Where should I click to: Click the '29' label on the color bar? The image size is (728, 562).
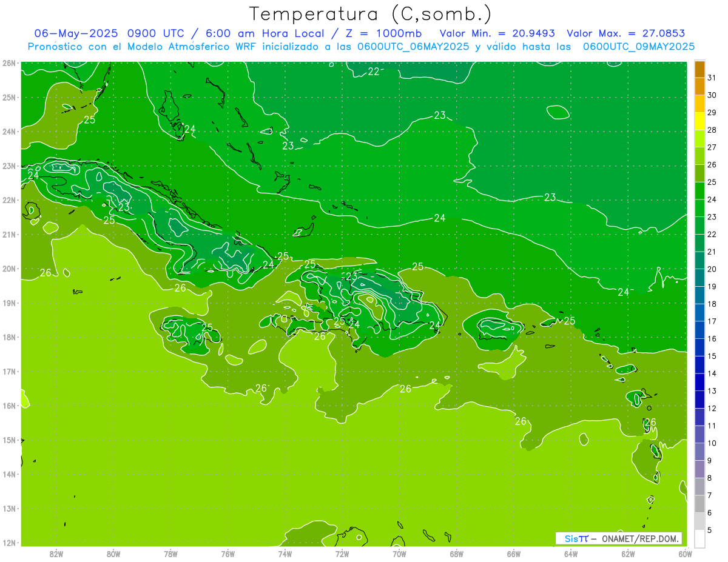[712, 113]
